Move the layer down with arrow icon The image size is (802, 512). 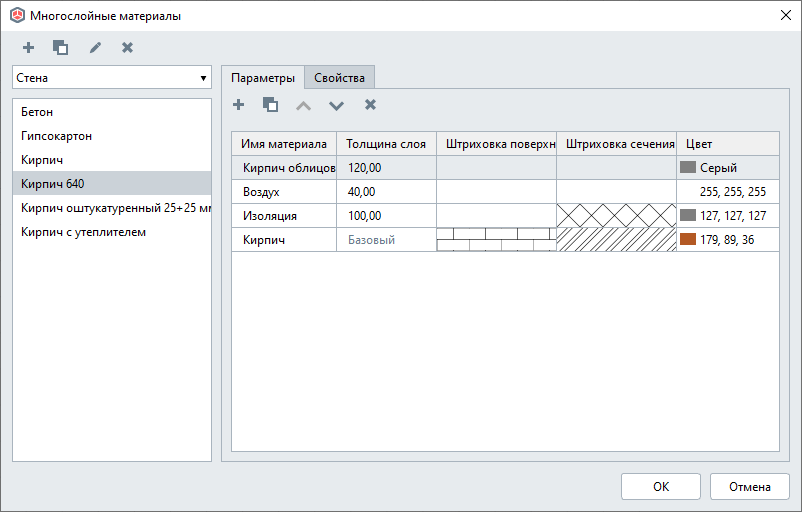[x=337, y=105]
